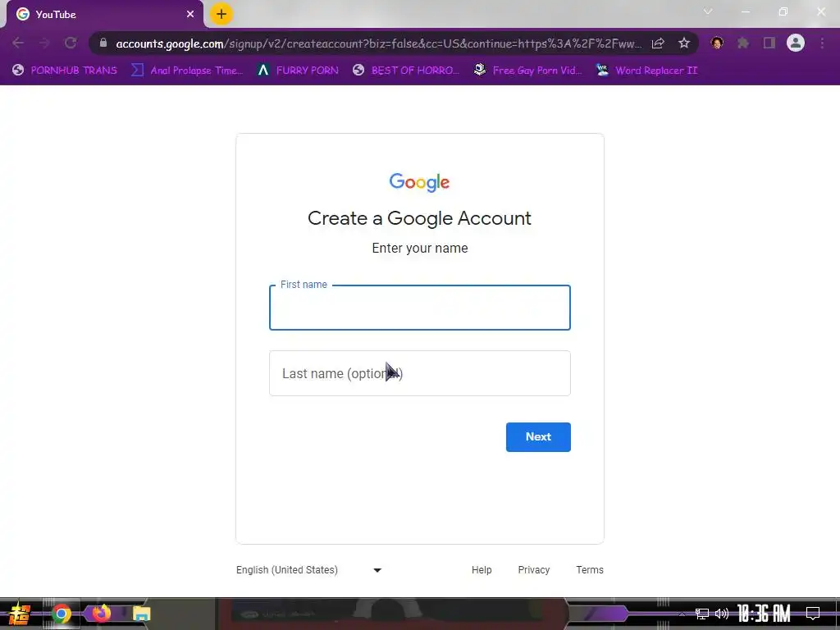Open the network icon in system tray

(702, 614)
